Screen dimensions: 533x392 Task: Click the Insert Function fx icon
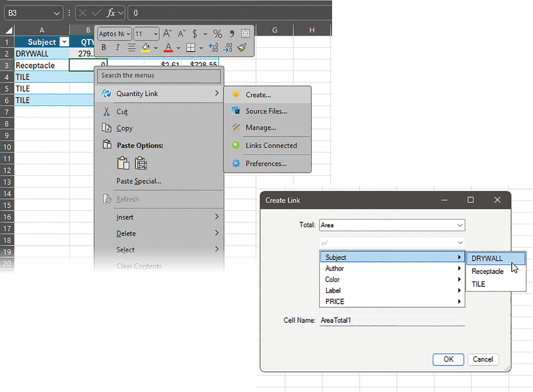tap(110, 13)
